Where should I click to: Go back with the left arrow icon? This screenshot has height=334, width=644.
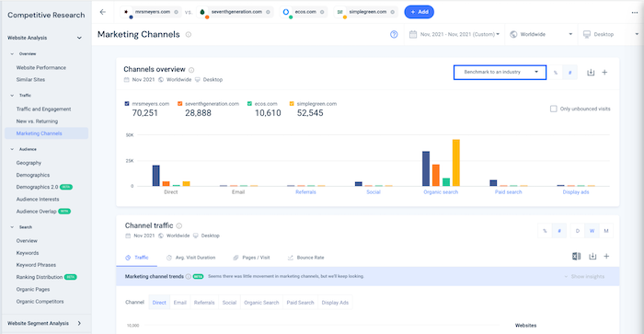(x=103, y=12)
